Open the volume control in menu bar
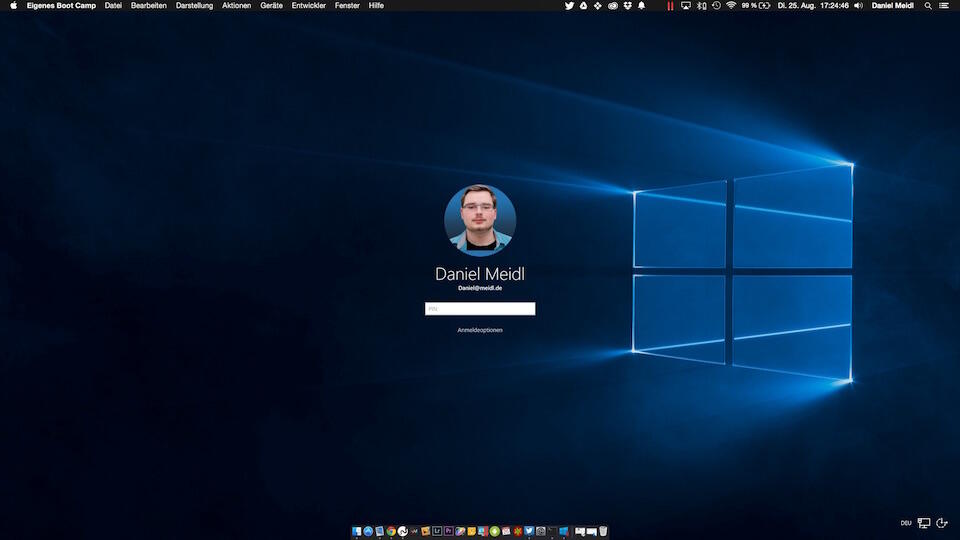 click(858, 6)
